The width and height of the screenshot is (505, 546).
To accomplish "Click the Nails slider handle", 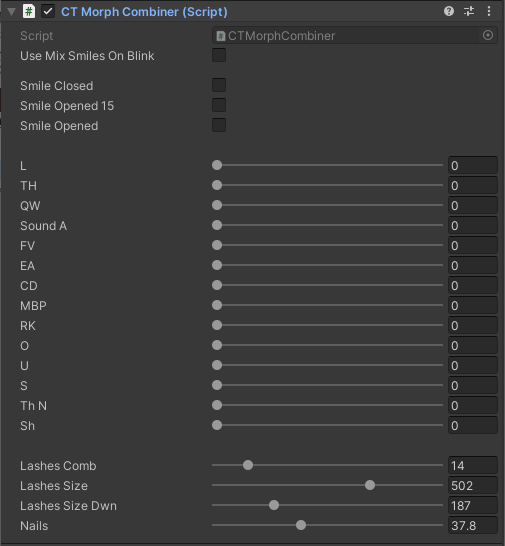I will (301, 525).
